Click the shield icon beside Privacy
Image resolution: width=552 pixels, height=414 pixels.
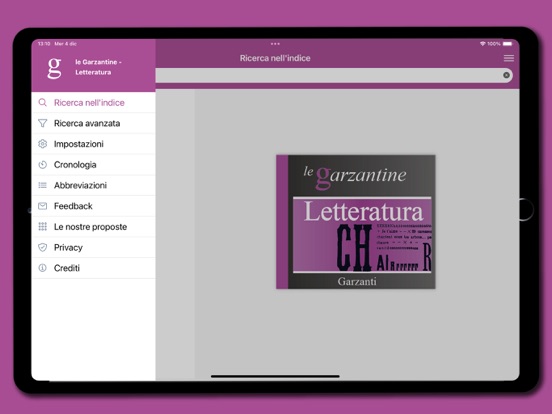click(x=43, y=247)
